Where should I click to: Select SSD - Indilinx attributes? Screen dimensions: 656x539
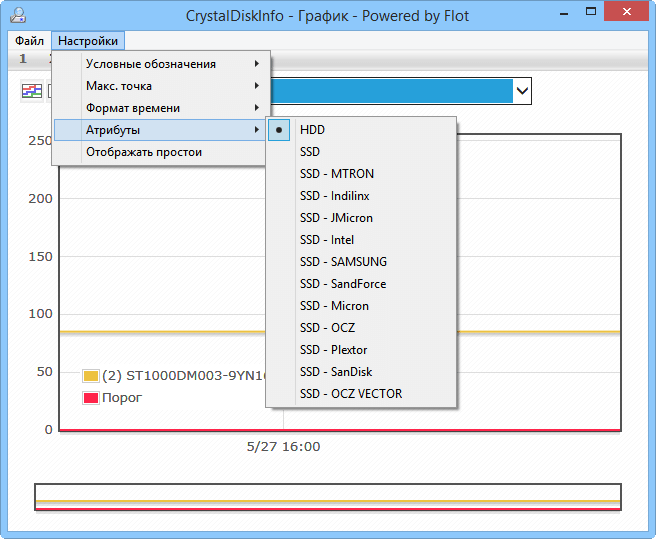pos(361,196)
